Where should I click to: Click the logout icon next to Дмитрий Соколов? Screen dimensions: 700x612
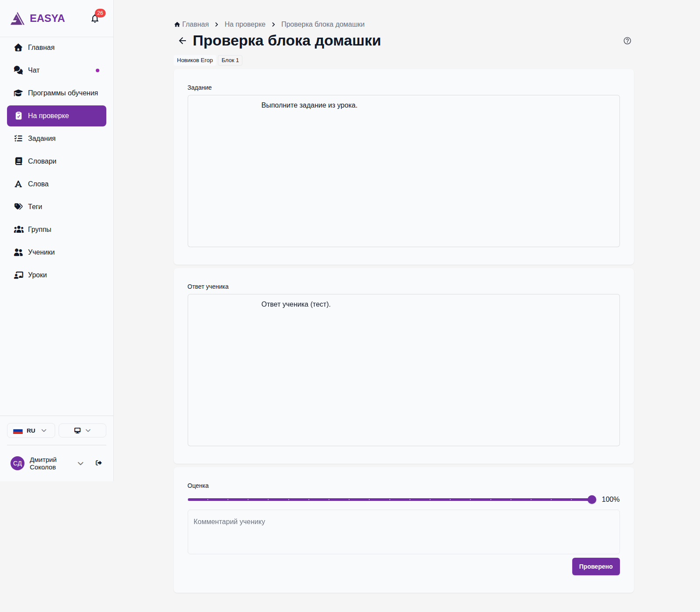coord(99,463)
